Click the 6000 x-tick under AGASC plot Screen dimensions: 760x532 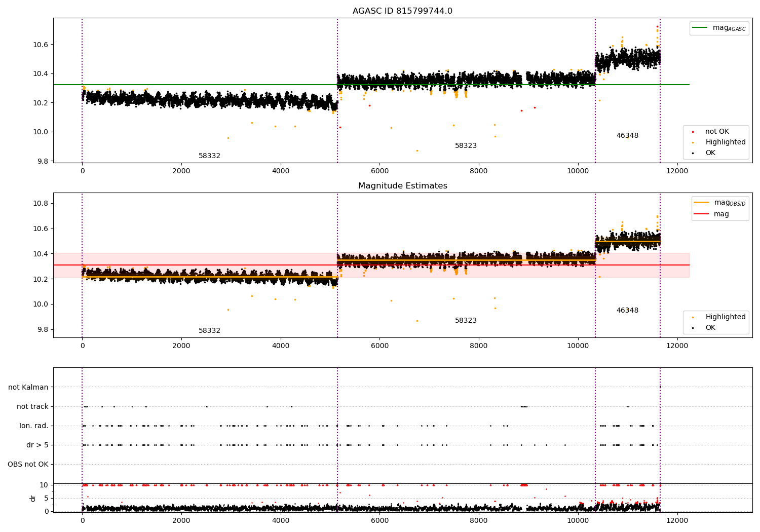(x=379, y=171)
